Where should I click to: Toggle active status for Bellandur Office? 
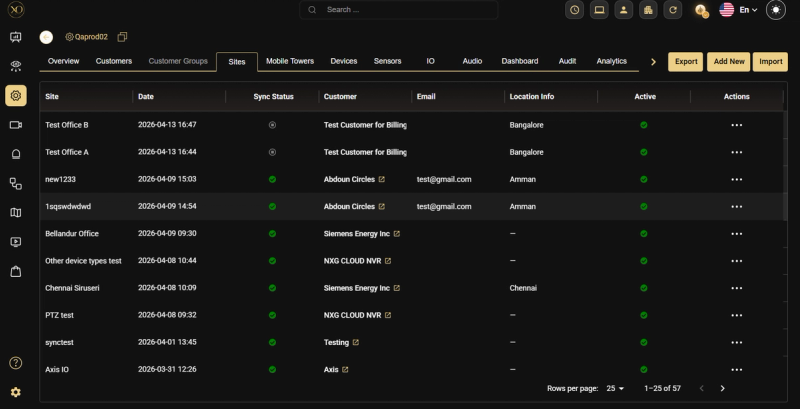pos(644,234)
